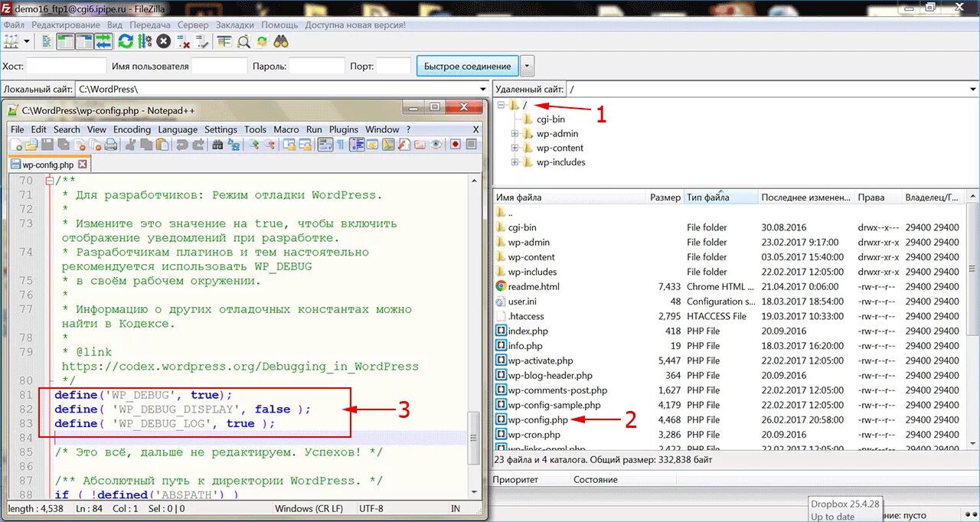
Task: Click FileZilla binoculars file search icon
Action: (281, 41)
